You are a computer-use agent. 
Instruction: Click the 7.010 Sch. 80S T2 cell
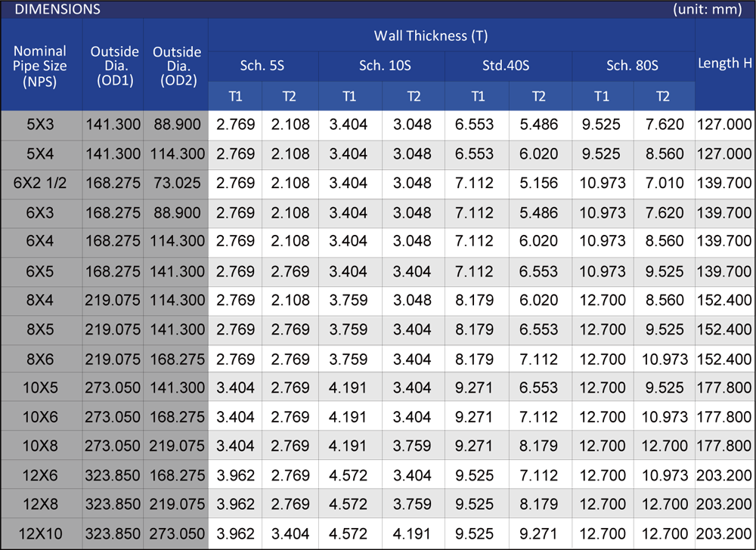coord(663,183)
